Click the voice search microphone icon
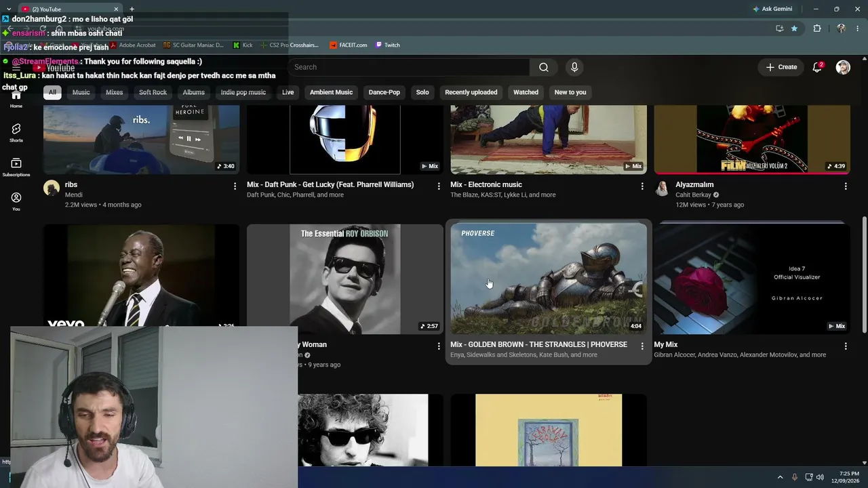This screenshot has height=488, width=868. [x=574, y=67]
